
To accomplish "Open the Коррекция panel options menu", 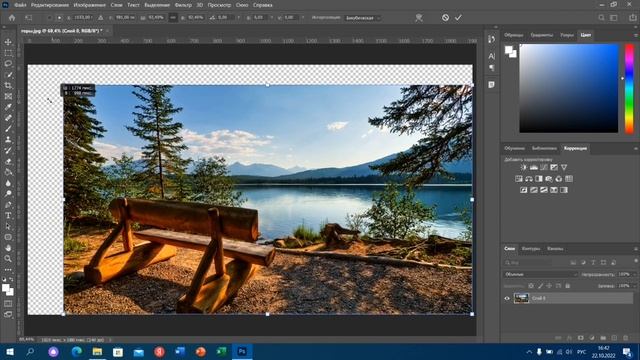I will click(636, 149).
